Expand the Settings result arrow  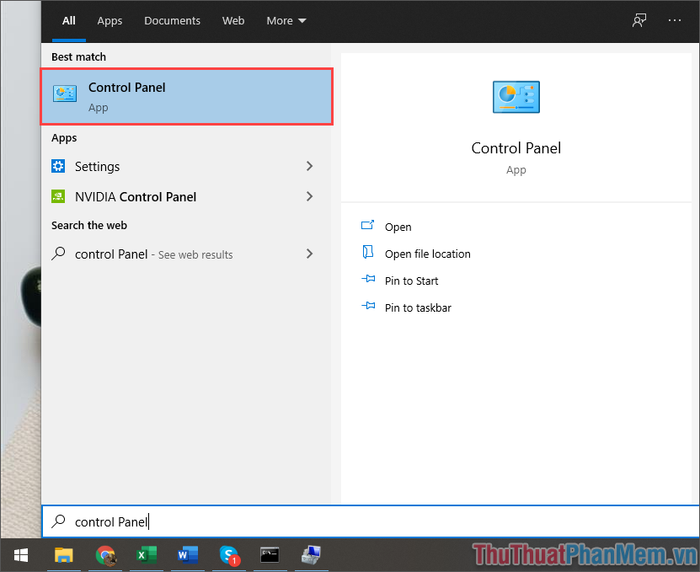coord(309,166)
